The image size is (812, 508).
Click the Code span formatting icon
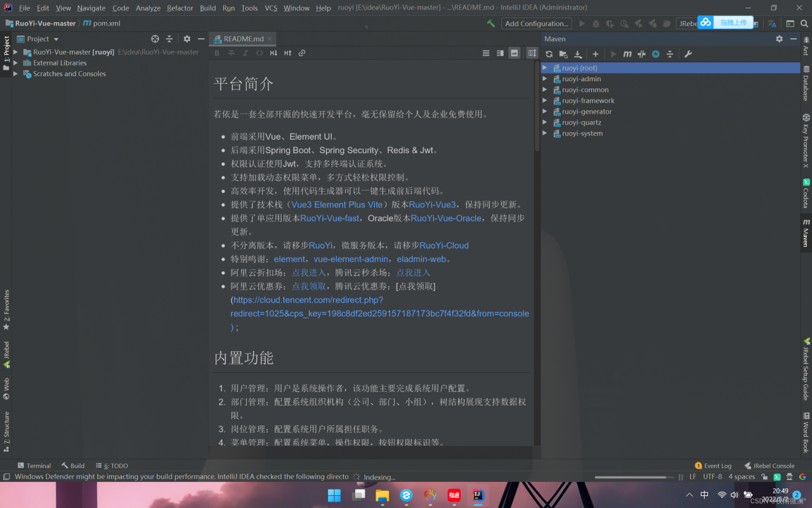coord(259,53)
